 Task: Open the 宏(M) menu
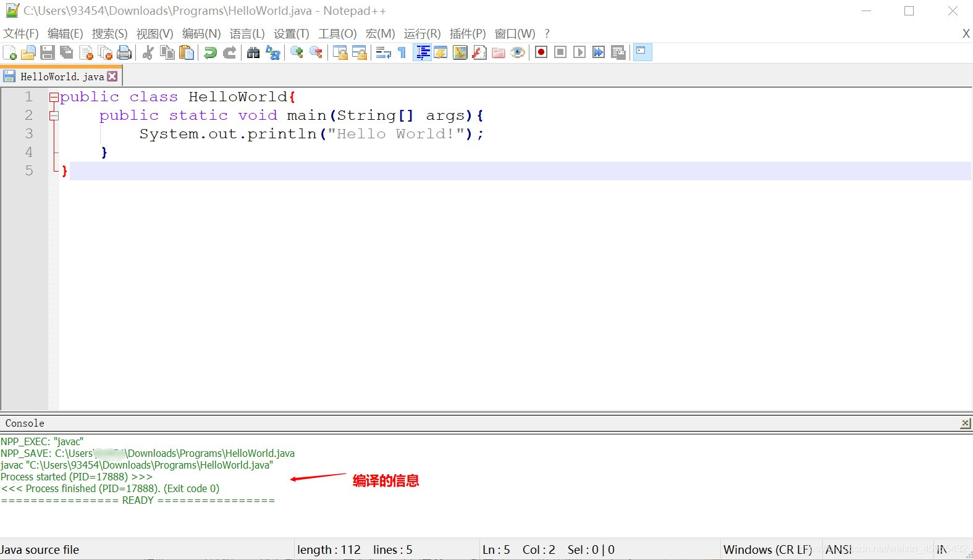tap(380, 33)
